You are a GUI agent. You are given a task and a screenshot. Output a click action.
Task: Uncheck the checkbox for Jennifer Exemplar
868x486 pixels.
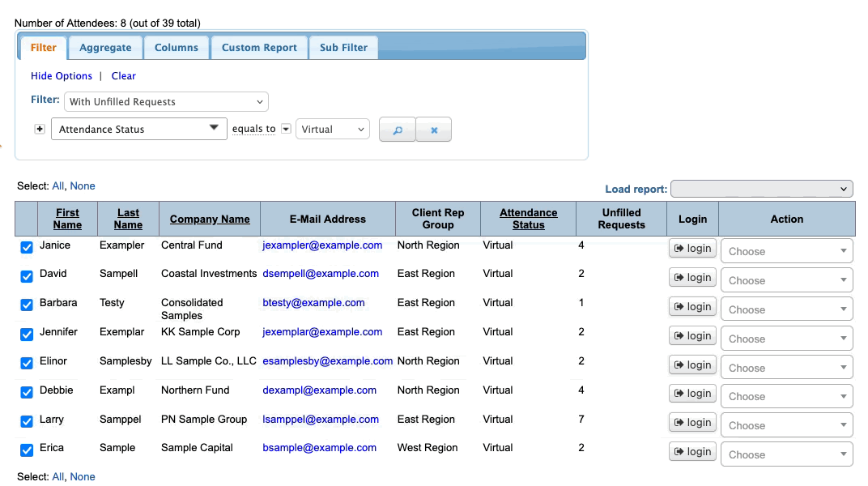click(x=27, y=335)
